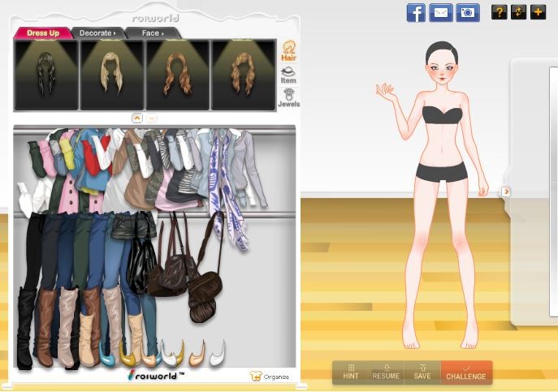
Task: Click the yellow refresh arrows icon
Action: click(518, 12)
